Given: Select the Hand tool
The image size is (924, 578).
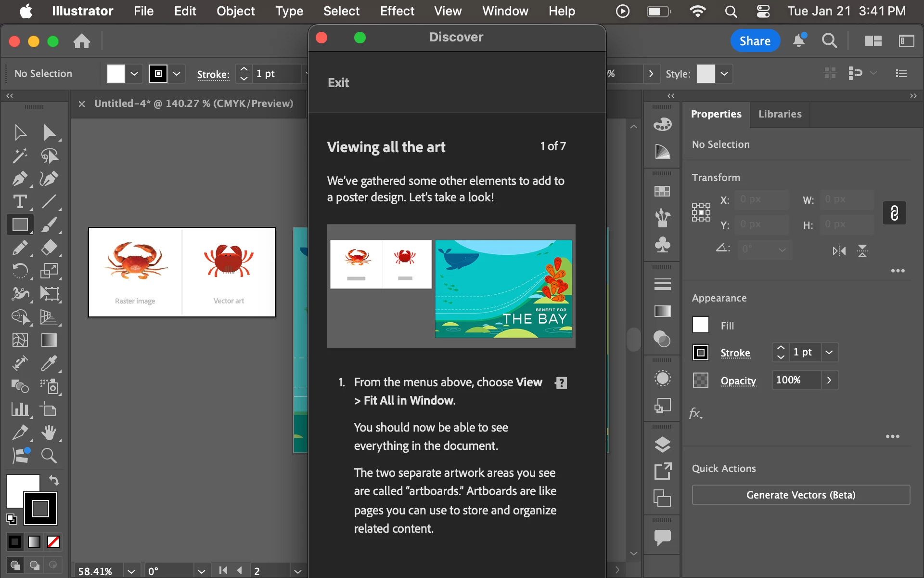Looking at the screenshot, I should pos(49,433).
